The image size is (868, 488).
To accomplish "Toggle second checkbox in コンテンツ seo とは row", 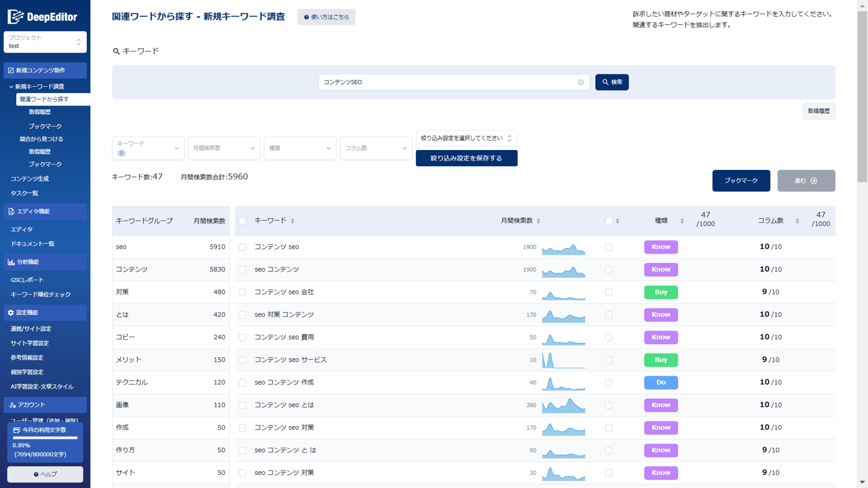I will [x=609, y=405].
